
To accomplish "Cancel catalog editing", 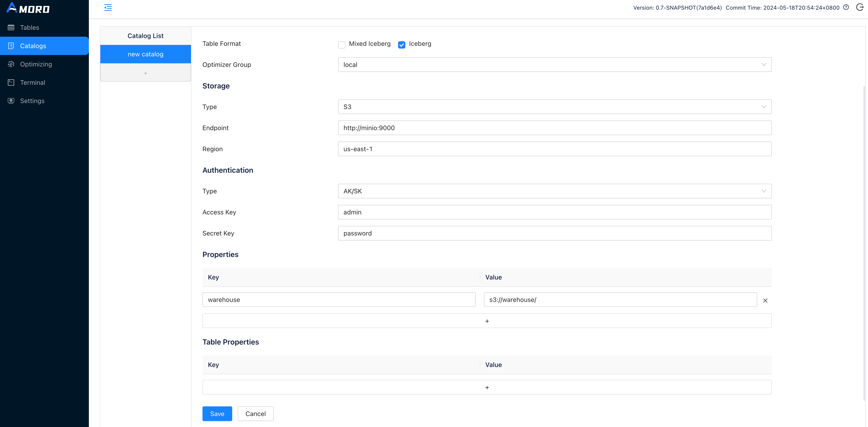I will 255,413.
